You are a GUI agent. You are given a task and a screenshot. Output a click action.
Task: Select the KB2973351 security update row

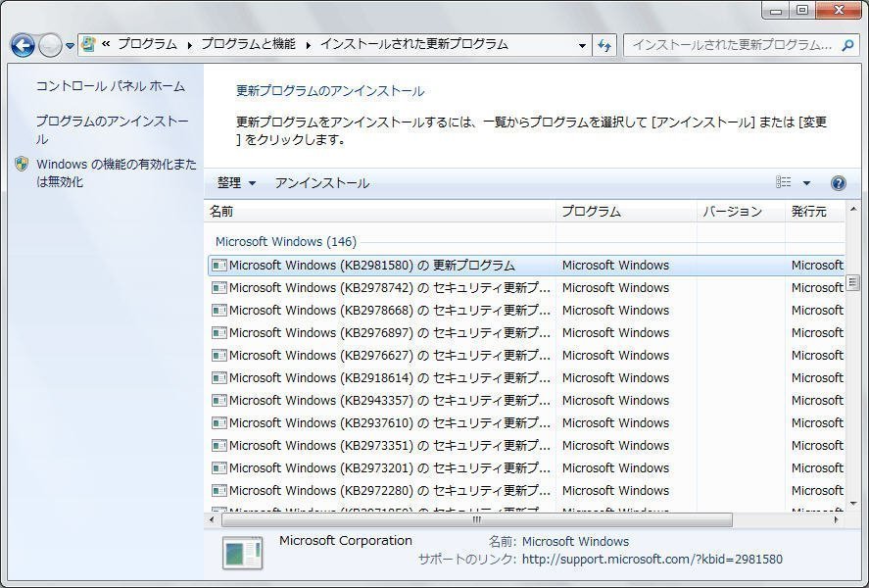point(526,446)
